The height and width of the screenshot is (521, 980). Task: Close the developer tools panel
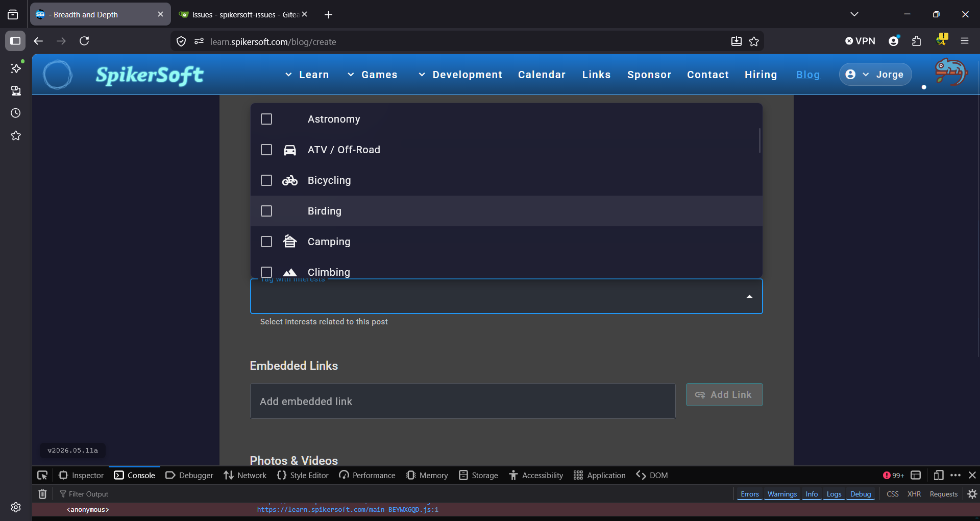[x=972, y=476]
